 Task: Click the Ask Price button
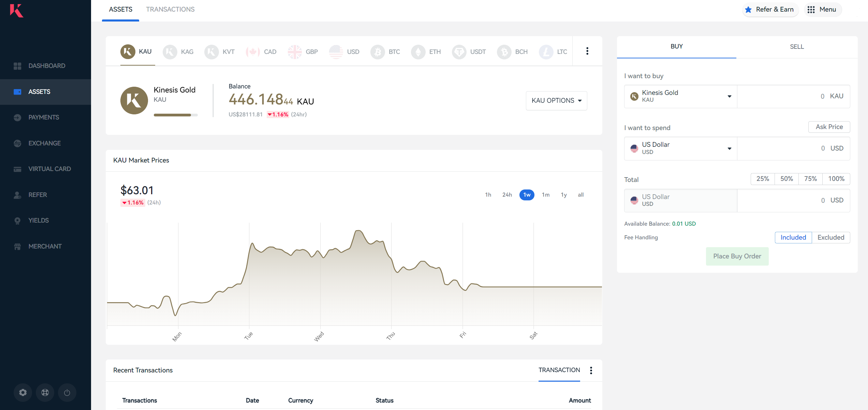(829, 127)
